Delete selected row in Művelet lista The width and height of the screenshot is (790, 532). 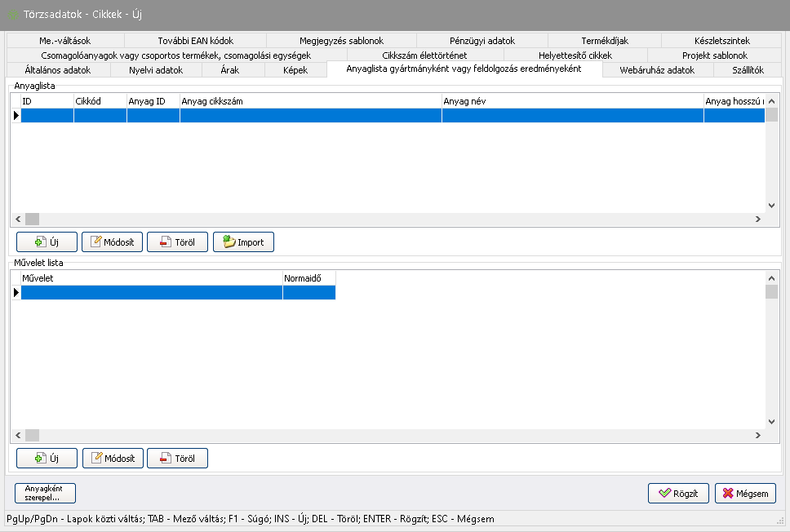[177, 459]
